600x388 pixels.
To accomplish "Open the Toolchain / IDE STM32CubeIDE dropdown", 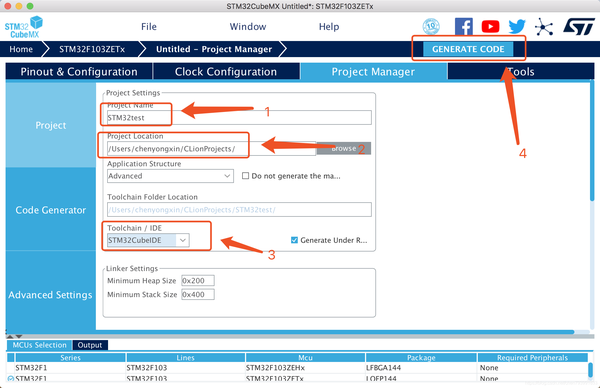I will click(148, 240).
